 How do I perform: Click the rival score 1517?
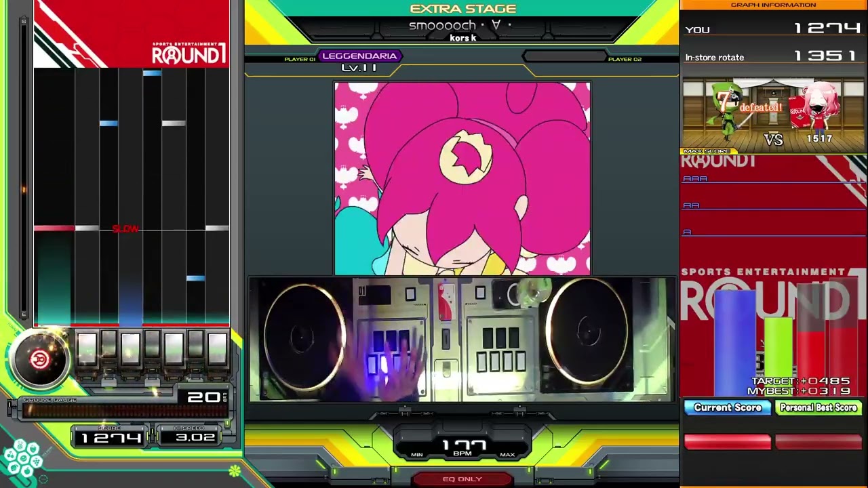point(819,139)
